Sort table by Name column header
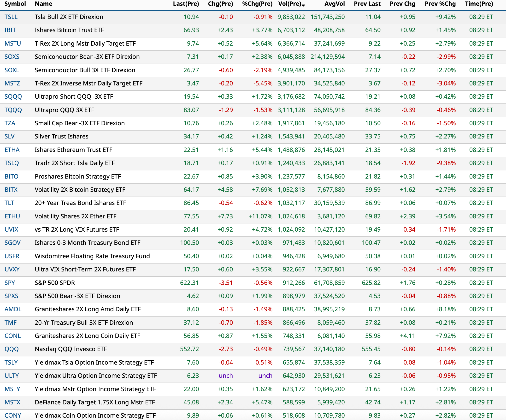 (43, 4)
